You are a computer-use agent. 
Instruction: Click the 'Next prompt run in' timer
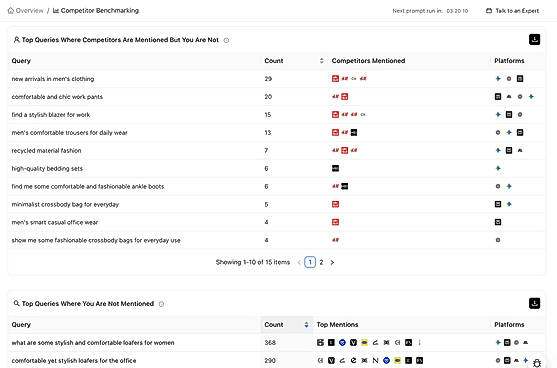430,11
